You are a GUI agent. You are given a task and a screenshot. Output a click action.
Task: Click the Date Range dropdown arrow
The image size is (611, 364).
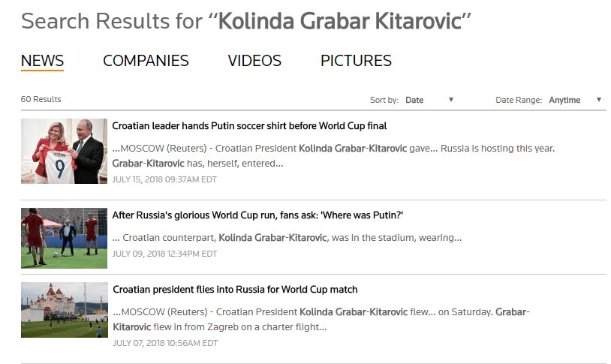click(599, 100)
